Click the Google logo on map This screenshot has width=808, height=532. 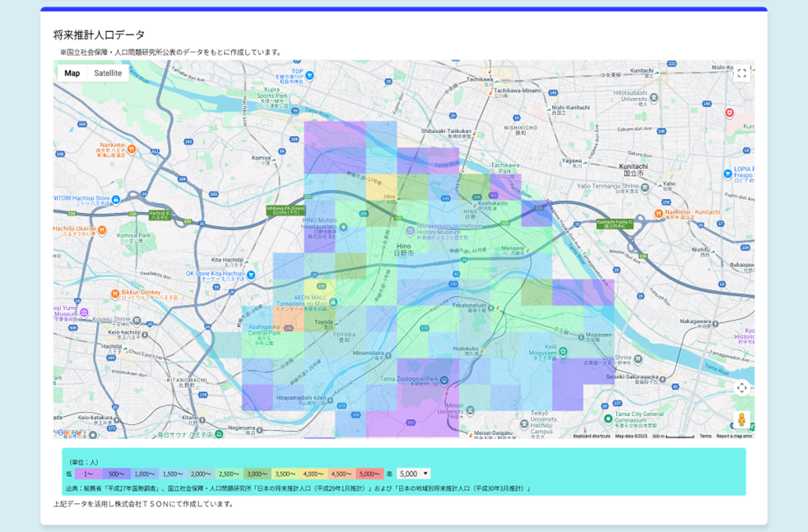[x=69, y=433]
